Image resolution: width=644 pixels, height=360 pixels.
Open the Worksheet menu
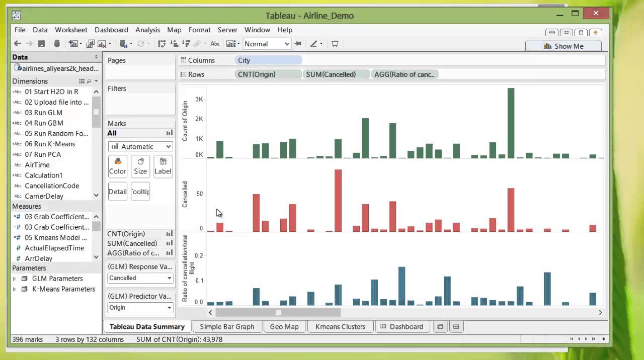[x=71, y=30]
